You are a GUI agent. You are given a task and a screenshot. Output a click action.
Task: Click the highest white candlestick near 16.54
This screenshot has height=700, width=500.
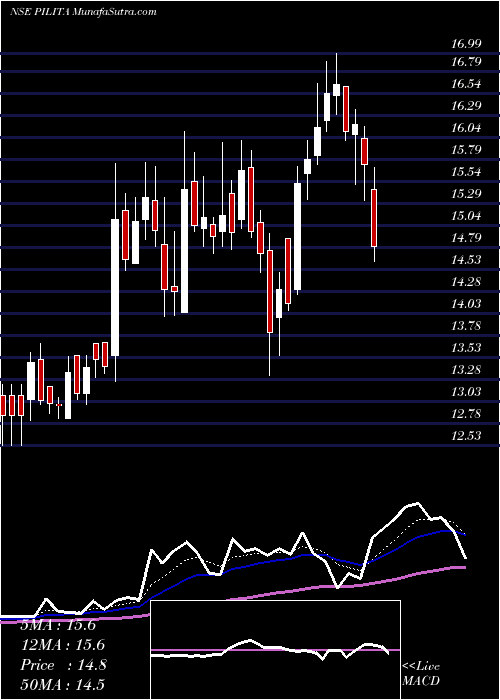coord(337,90)
